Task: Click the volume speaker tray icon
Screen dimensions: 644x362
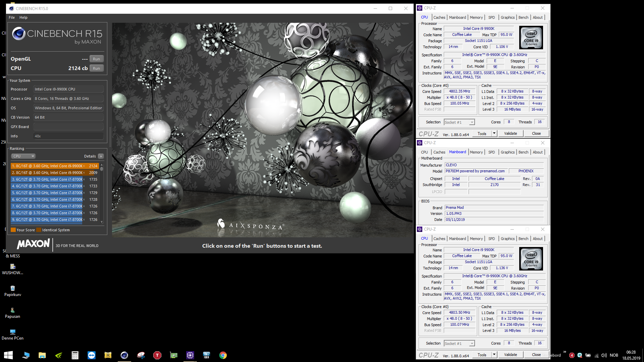Action: [x=604, y=355]
